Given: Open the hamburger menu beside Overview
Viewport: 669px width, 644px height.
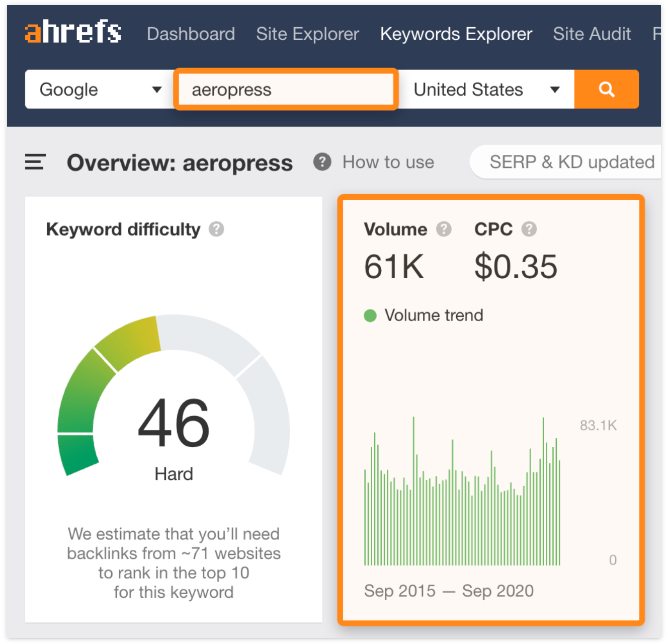Looking at the screenshot, I should tap(35, 162).
